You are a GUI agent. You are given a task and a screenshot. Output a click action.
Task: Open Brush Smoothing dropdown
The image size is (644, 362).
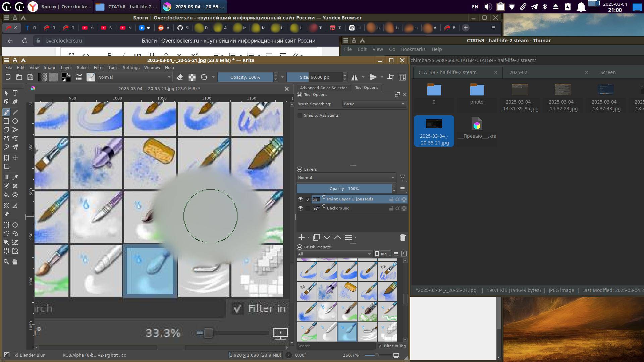coord(374,104)
